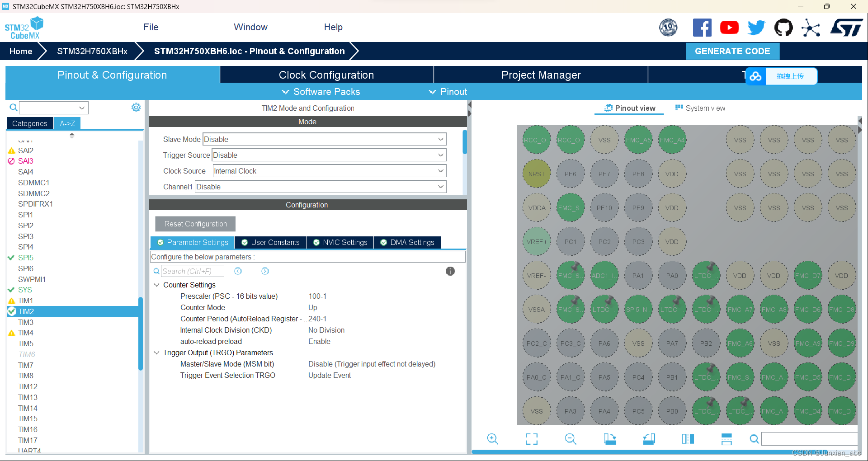
Task: Click the ST logo icon
Action: tap(846, 28)
